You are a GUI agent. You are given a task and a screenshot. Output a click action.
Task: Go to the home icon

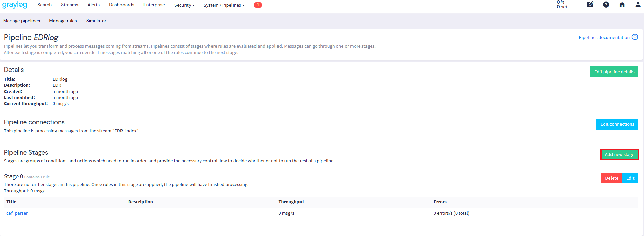point(622,5)
